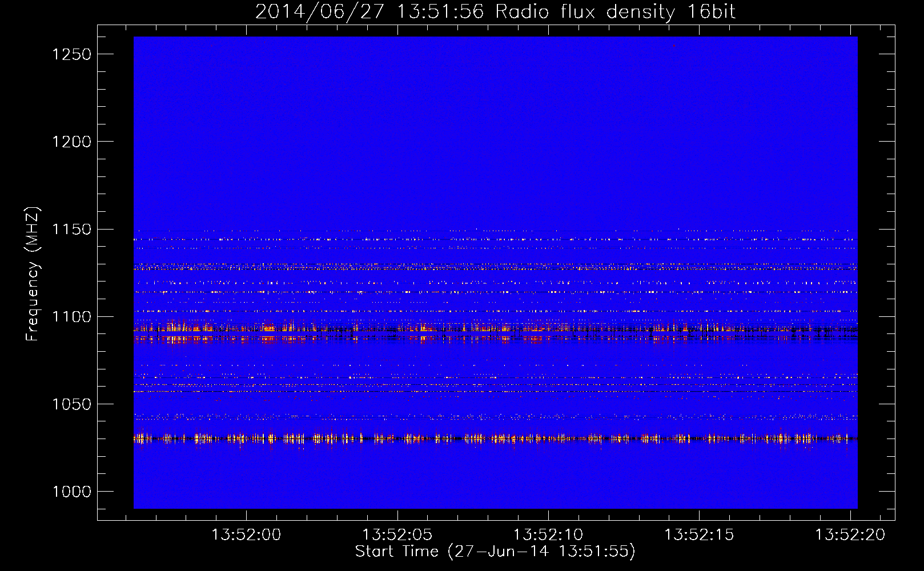
Task: Click the bright emission band near 1030 MHz
Action: click(x=496, y=439)
